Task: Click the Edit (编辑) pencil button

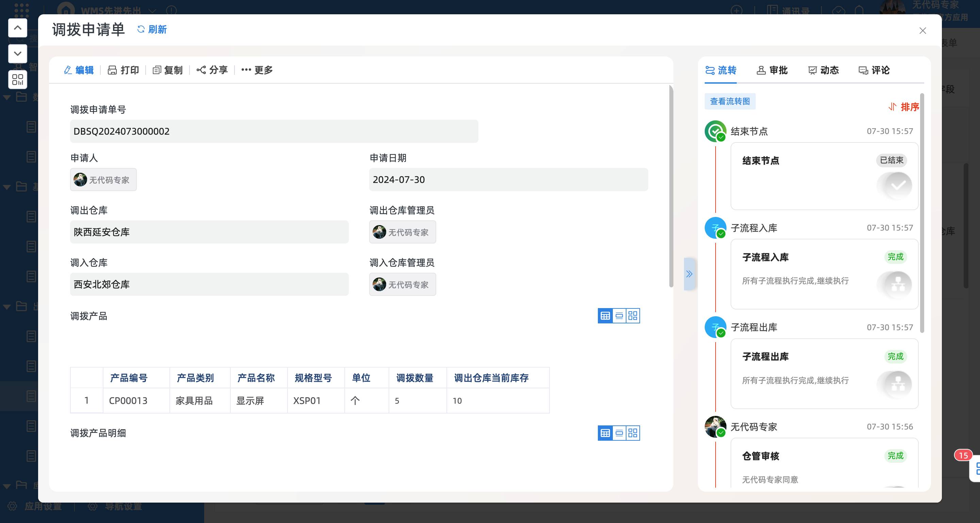Action: point(79,70)
